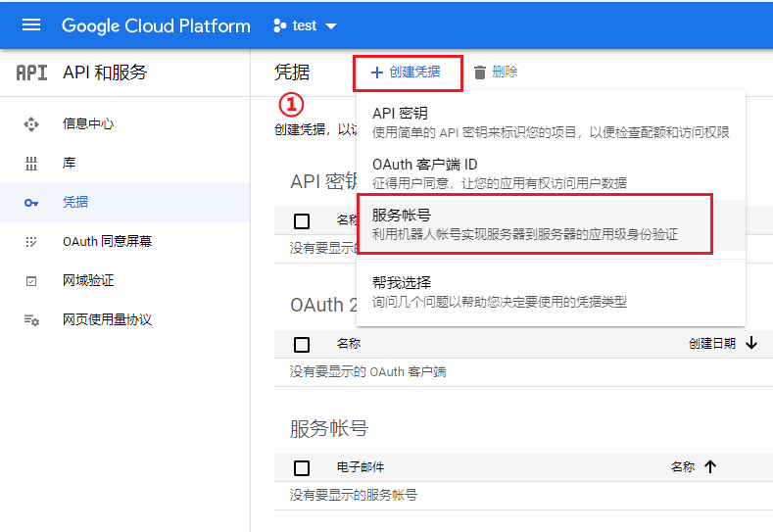773x532 pixels.
Task: Click the 库 library icon
Action: coord(30,163)
